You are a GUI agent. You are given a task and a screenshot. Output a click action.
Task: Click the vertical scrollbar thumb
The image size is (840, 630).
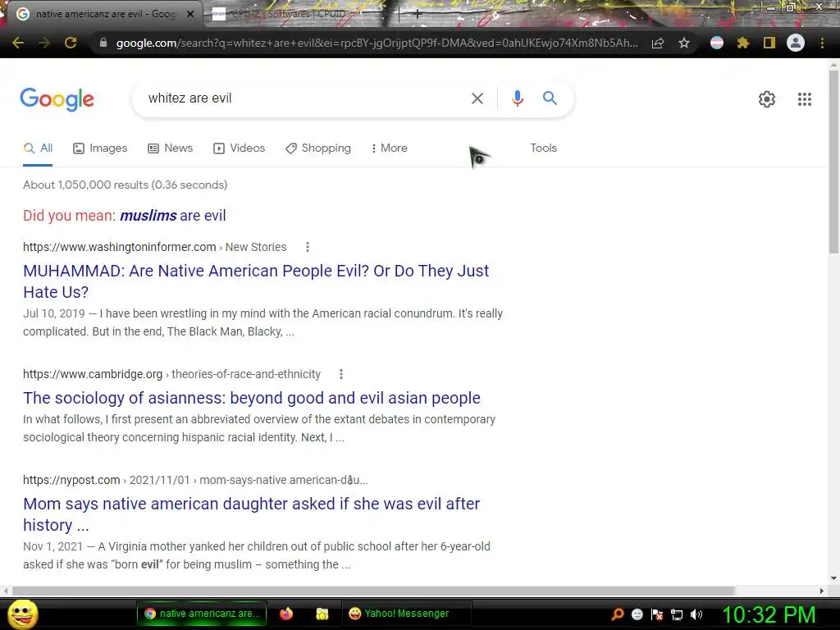tap(833, 162)
